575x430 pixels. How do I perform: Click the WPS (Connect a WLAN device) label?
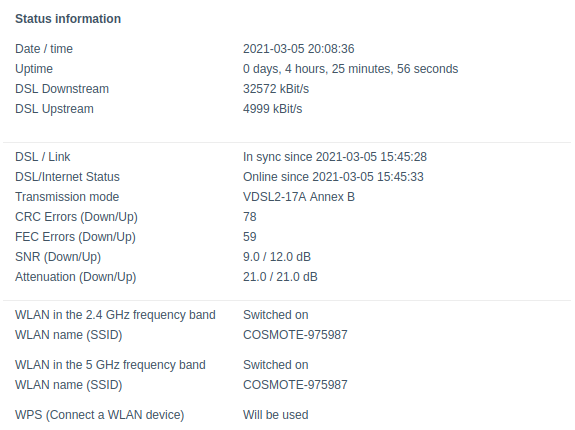[x=99, y=415]
